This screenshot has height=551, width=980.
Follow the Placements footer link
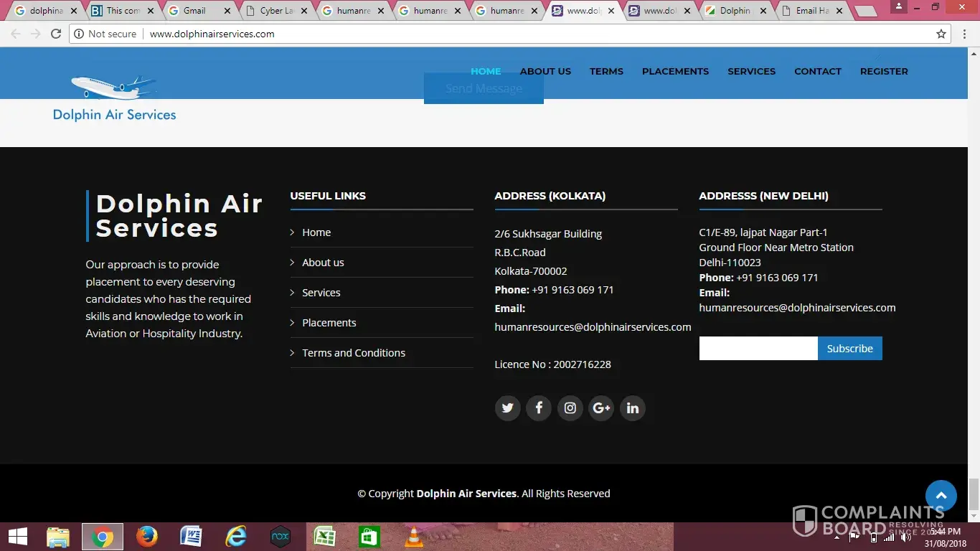(x=329, y=323)
